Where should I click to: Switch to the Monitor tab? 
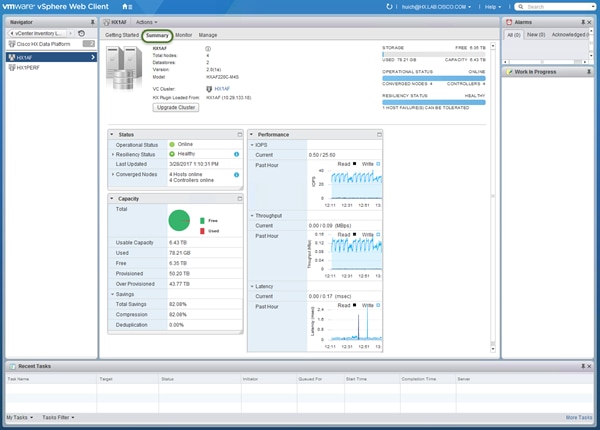183,35
